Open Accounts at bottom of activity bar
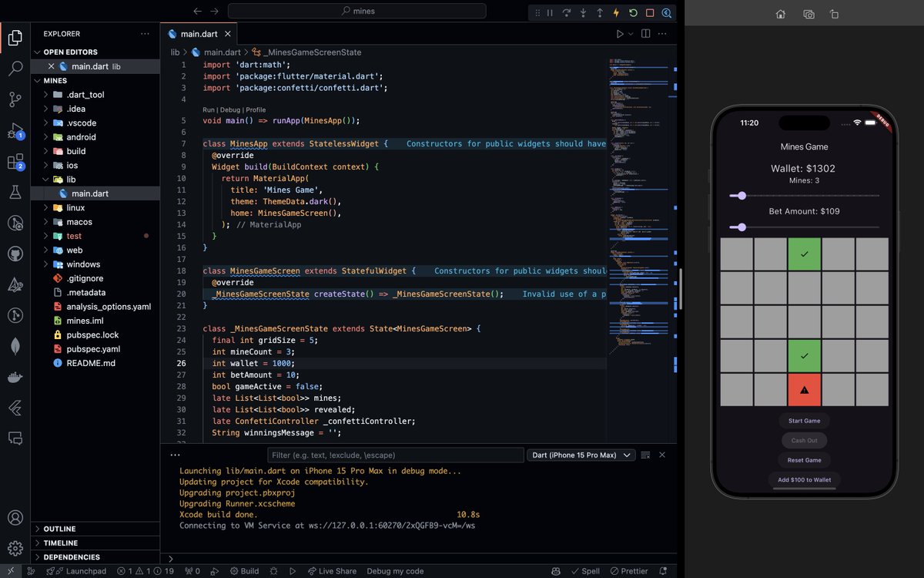924x578 pixels. pyautogui.click(x=15, y=518)
